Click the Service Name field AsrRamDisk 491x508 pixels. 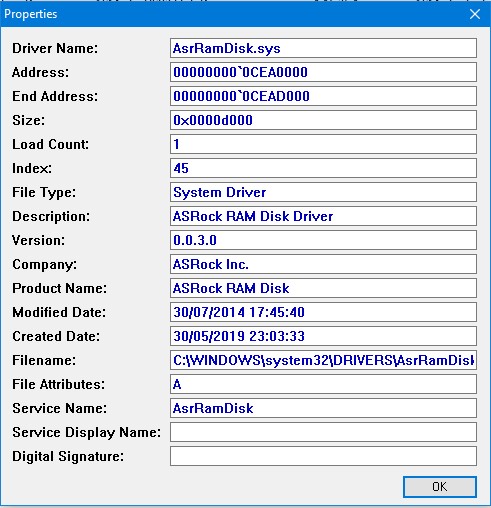point(323,408)
